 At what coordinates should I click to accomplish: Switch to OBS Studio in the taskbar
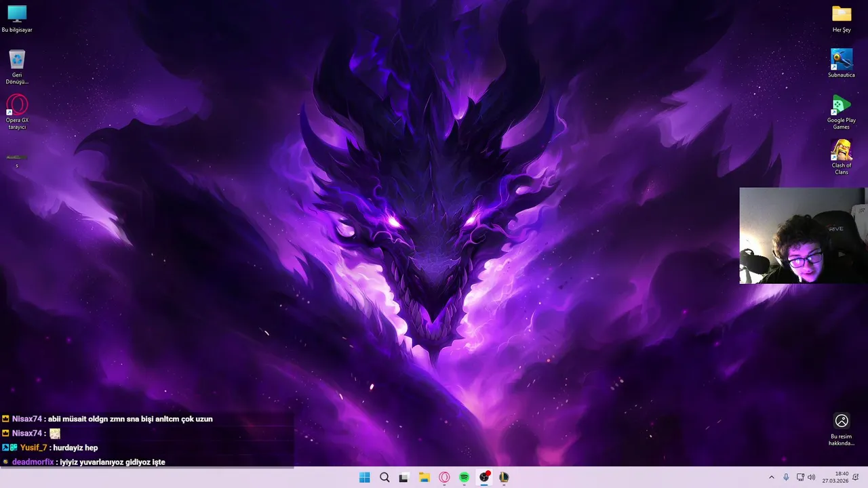[x=484, y=477]
